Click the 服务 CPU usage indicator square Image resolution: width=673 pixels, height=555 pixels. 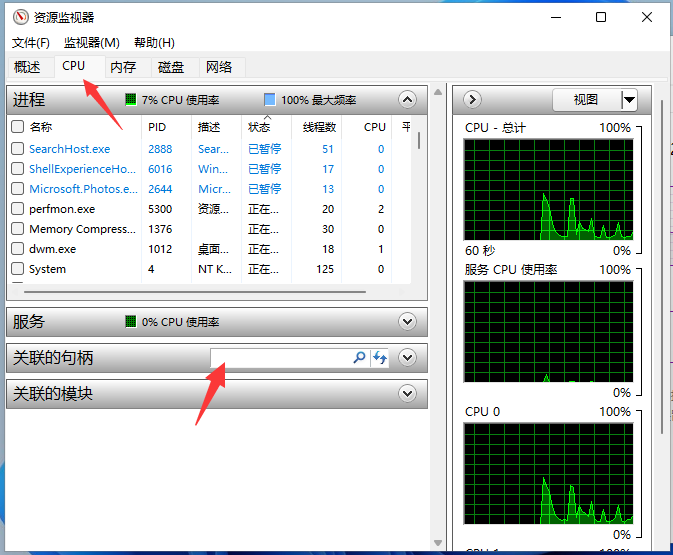click(130, 322)
